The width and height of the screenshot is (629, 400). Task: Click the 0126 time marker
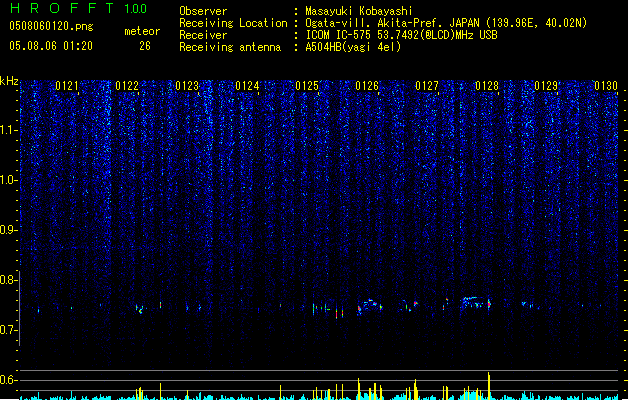coord(367,86)
